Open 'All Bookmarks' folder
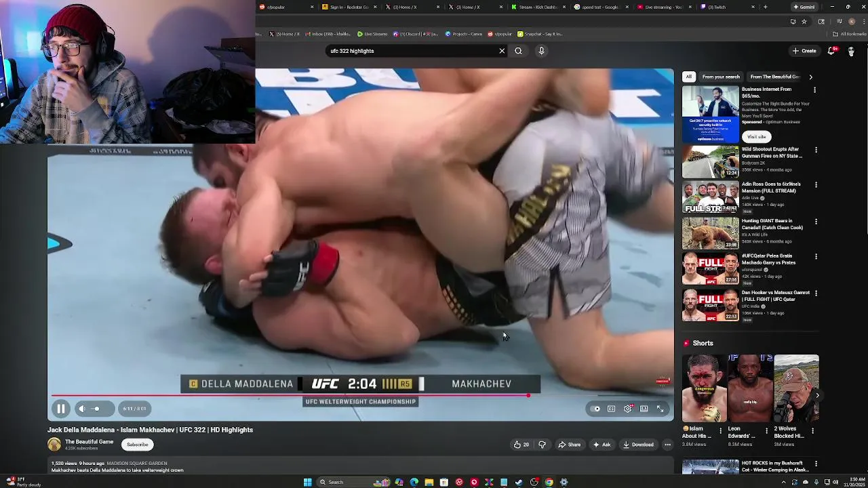The width and height of the screenshot is (868, 488). point(850,34)
